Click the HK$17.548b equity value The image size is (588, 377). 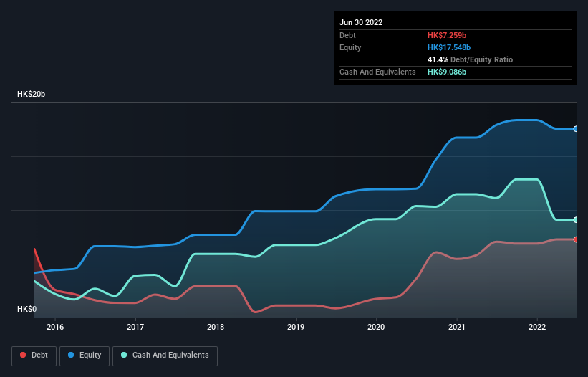pyautogui.click(x=449, y=47)
